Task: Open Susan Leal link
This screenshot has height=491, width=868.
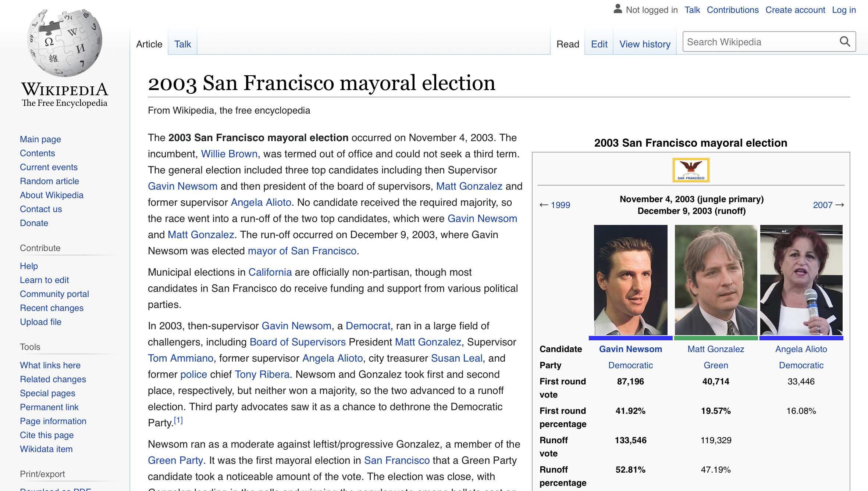Action: pos(456,358)
